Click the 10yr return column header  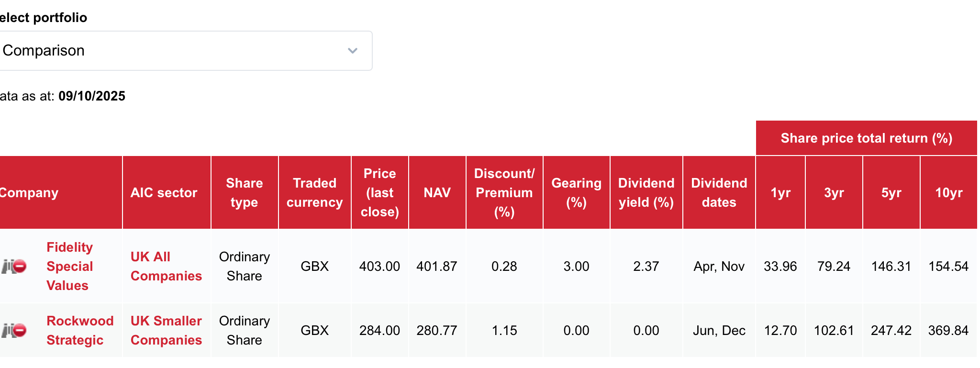click(949, 192)
